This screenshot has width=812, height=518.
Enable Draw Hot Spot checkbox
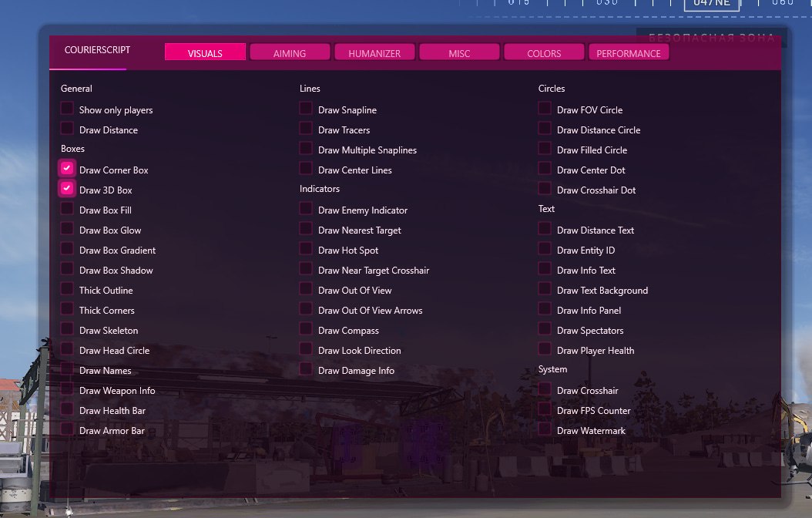[306, 249]
